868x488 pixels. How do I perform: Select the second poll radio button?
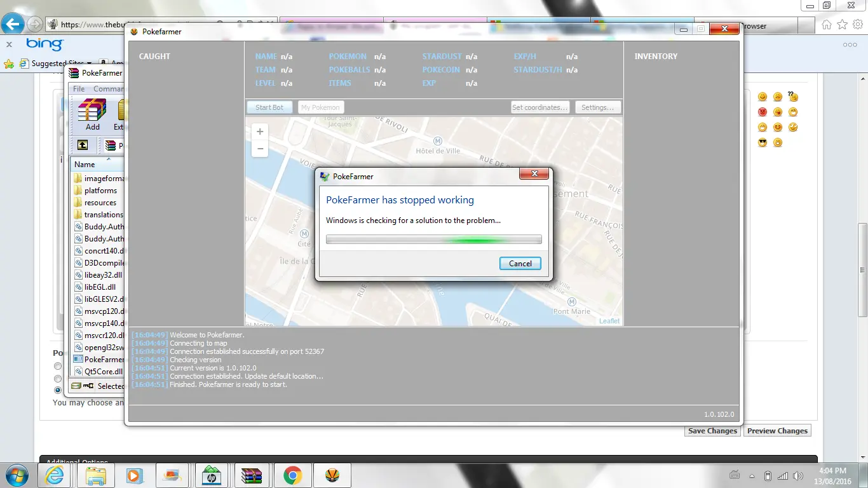point(58,378)
